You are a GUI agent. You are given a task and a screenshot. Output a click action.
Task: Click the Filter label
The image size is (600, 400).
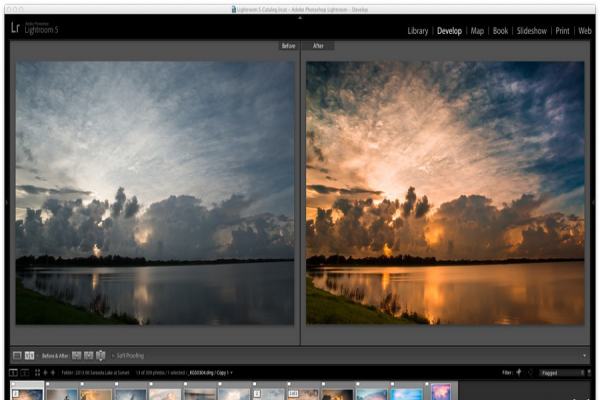click(507, 372)
